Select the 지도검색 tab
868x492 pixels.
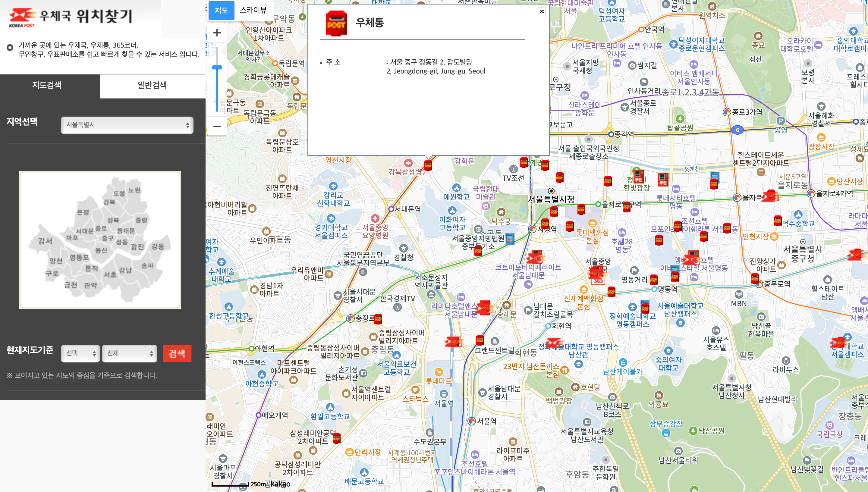[x=47, y=85]
